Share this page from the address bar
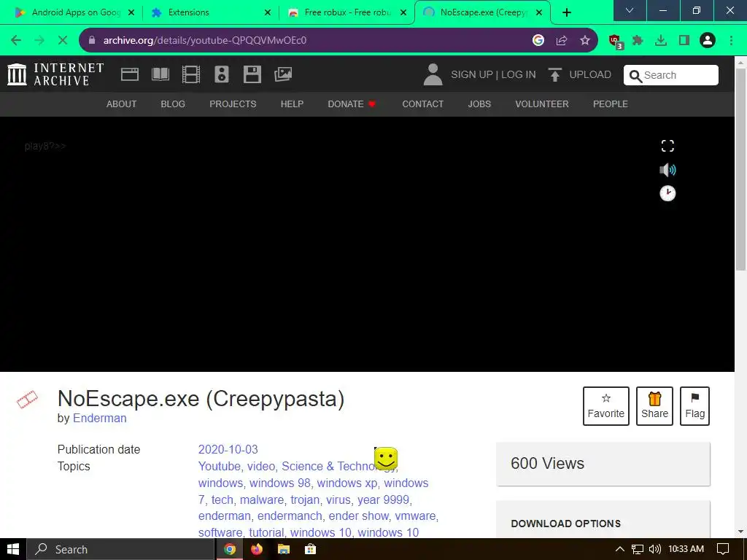The height and width of the screenshot is (560, 747). [562, 41]
